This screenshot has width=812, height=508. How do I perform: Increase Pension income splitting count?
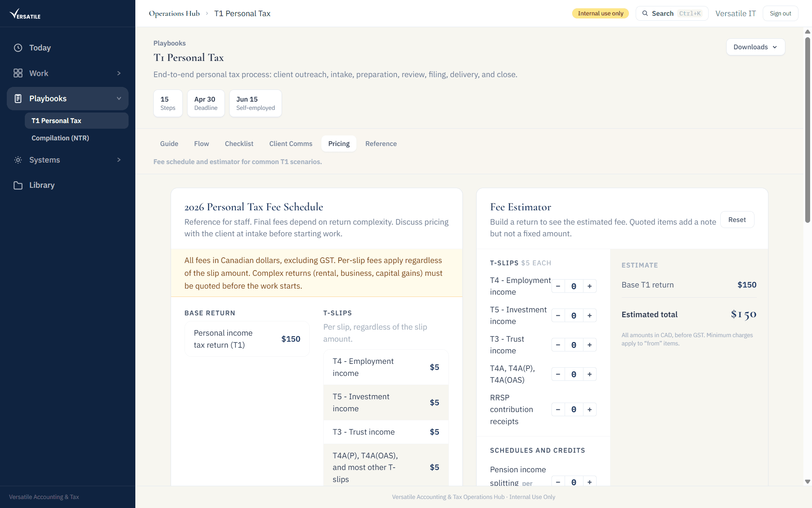click(x=589, y=482)
